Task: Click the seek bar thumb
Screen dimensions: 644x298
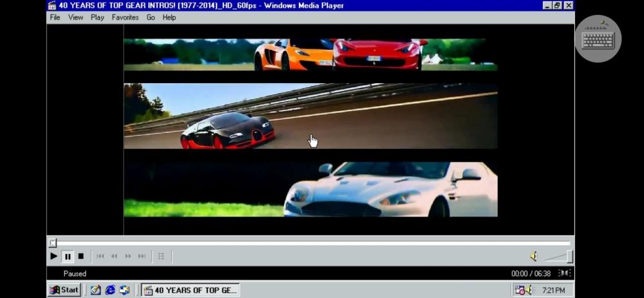Action: click(x=53, y=243)
